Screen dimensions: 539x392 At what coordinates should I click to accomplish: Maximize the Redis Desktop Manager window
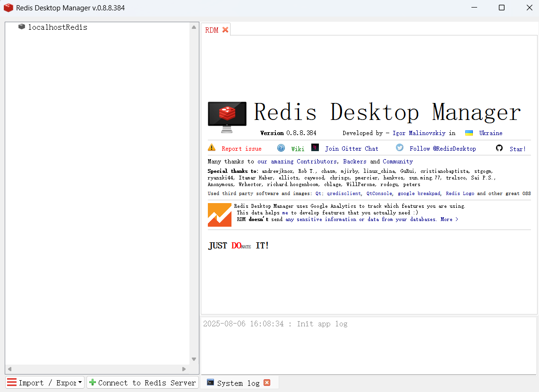pyautogui.click(x=502, y=8)
